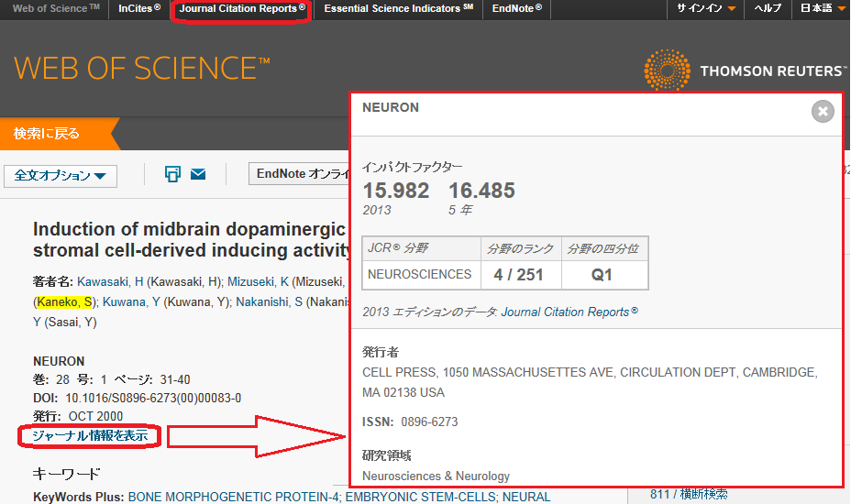Open author link Kawasaki, H

coord(110,281)
